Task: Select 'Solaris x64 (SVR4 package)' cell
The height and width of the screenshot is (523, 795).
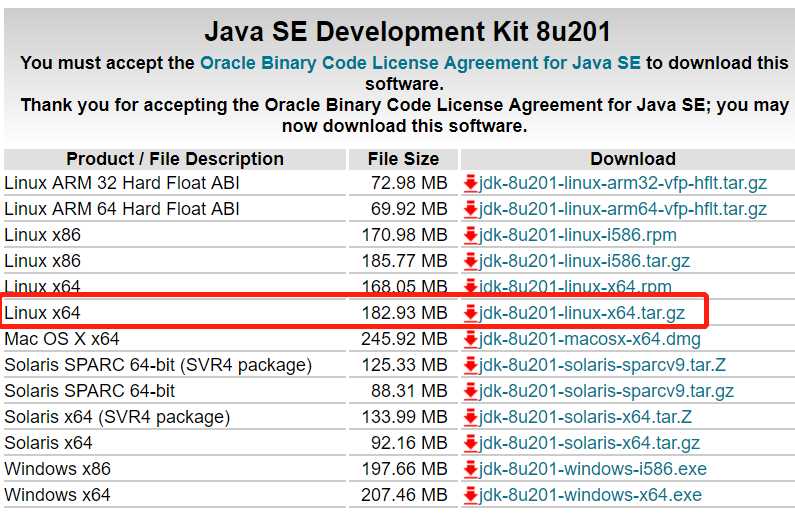Action: tap(117, 417)
